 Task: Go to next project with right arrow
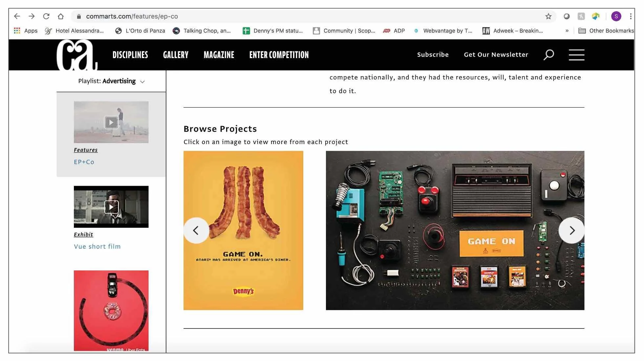[571, 230]
